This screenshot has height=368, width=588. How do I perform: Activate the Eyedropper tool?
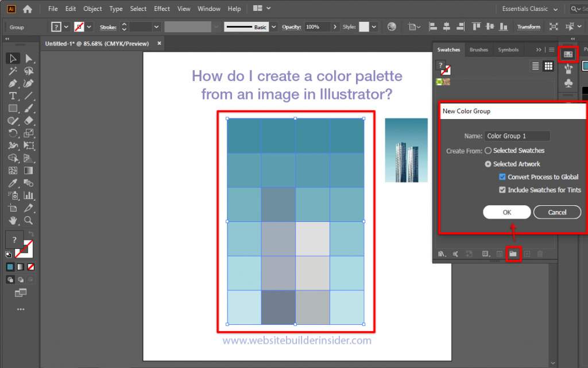tap(13, 183)
